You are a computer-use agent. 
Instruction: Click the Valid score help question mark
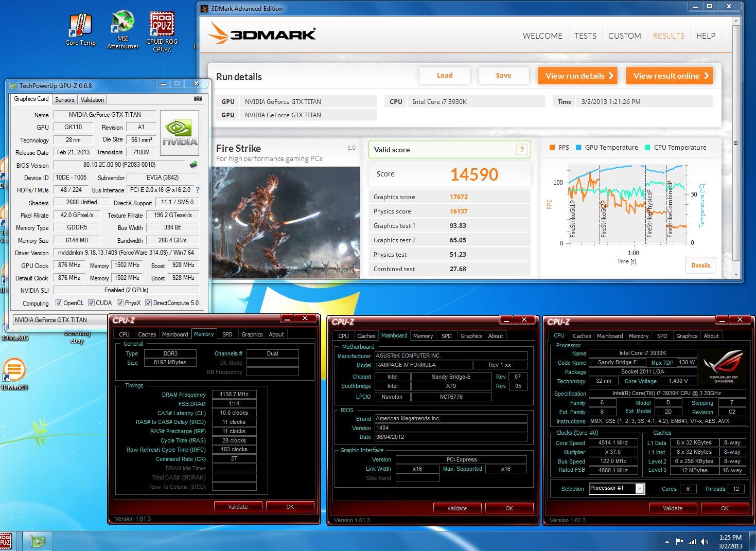pyautogui.click(x=522, y=150)
